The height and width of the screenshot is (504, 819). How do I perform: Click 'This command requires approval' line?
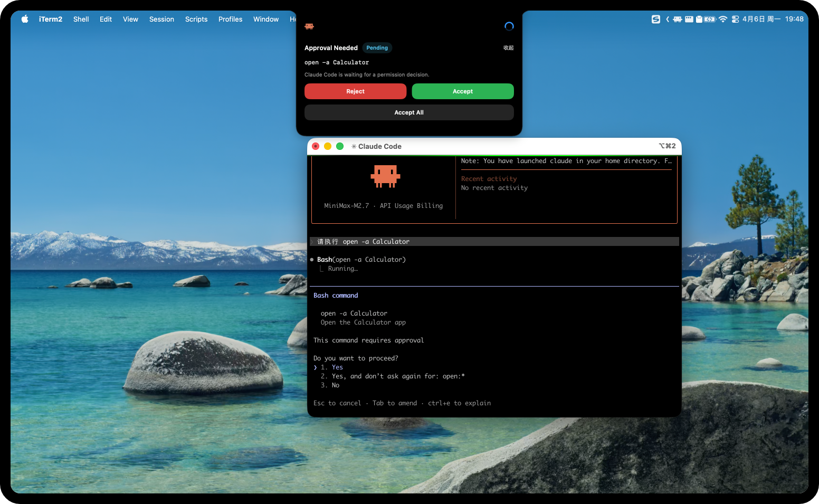pyautogui.click(x=369, y=340)
